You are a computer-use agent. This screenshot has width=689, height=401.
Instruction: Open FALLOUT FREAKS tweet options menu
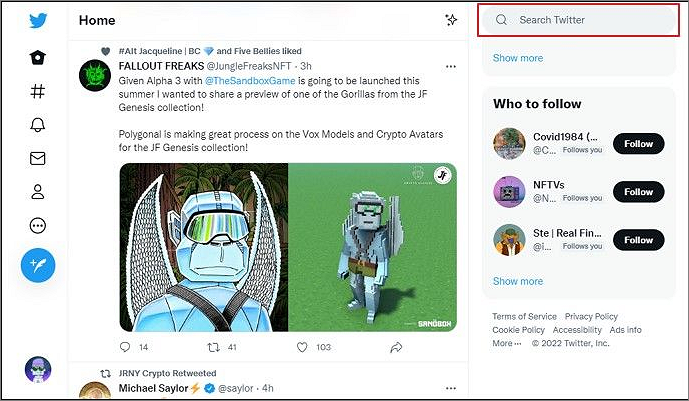point(451,66)
